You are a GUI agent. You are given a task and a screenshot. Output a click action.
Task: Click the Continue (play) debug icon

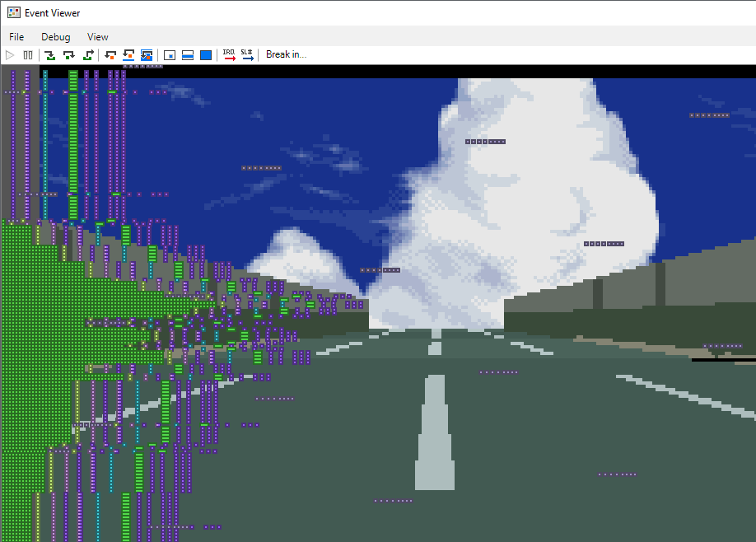point(10,55)
